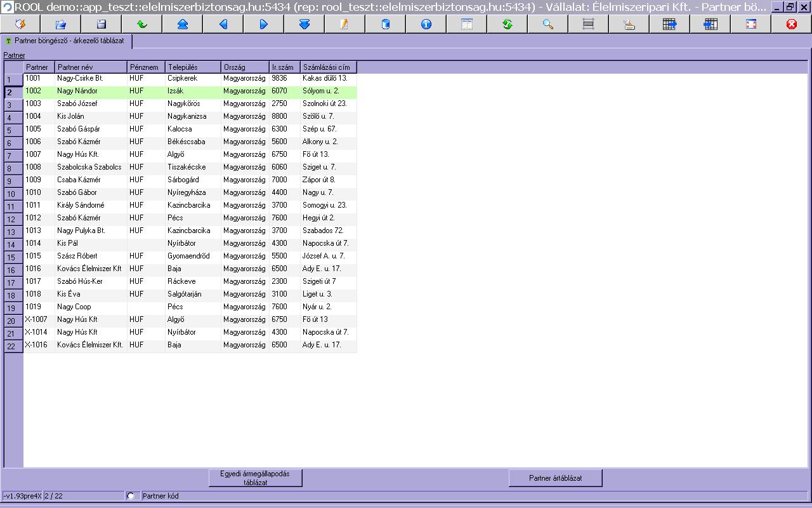Click the green undo arrow icon
This screenshot has width=812, height=508.
pos(141,24)
